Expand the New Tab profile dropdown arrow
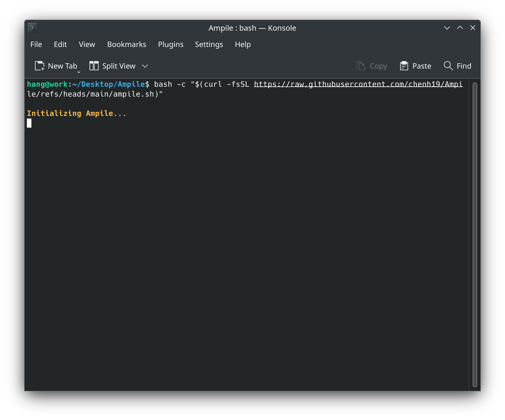Image resolution: width=505 pixels, height=420 pixels. pyautogui.click(x=79, y=72)
